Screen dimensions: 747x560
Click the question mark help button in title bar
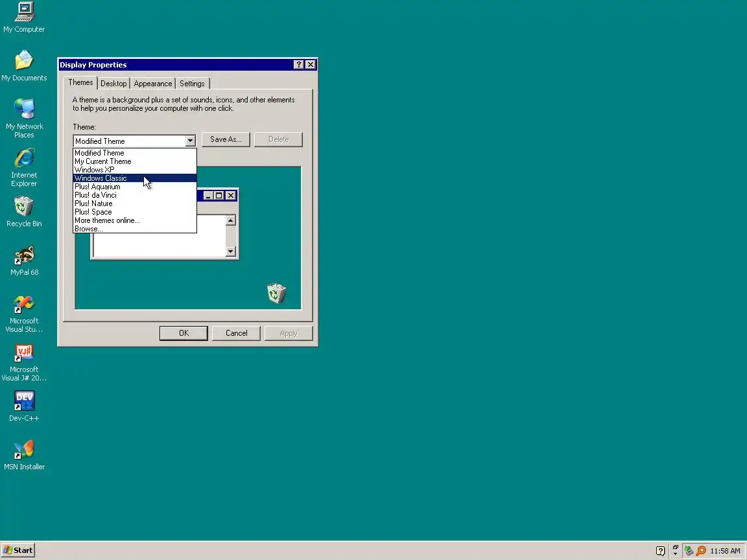[x=299, y=65]
